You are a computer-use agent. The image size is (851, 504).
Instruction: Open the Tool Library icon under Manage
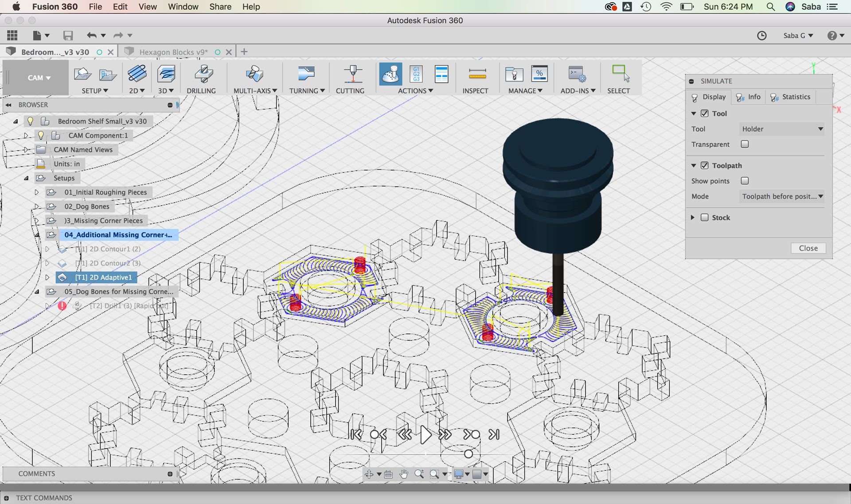coord(514,74)
